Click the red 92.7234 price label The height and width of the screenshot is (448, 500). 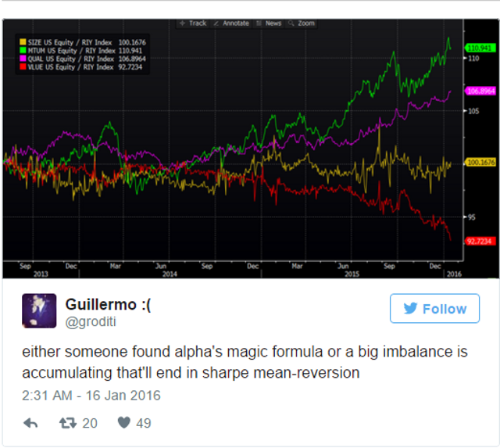coord(480,242)
